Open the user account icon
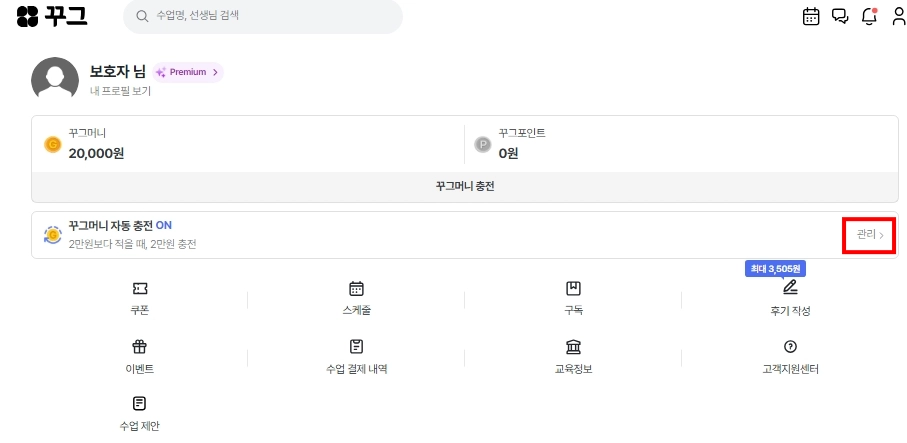Screen dimensions: 907x443 tap(898, 16)
